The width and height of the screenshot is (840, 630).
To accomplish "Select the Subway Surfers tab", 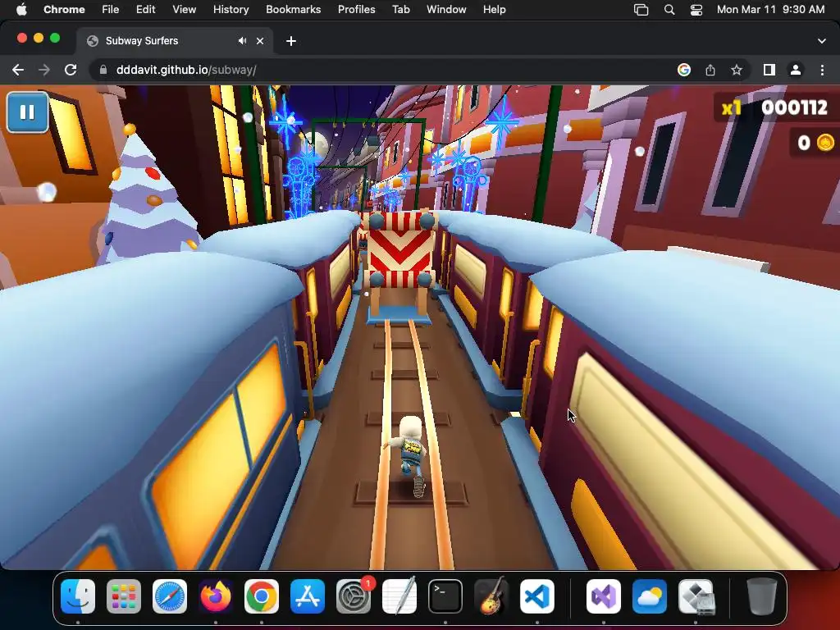I will tap(175, 41).
